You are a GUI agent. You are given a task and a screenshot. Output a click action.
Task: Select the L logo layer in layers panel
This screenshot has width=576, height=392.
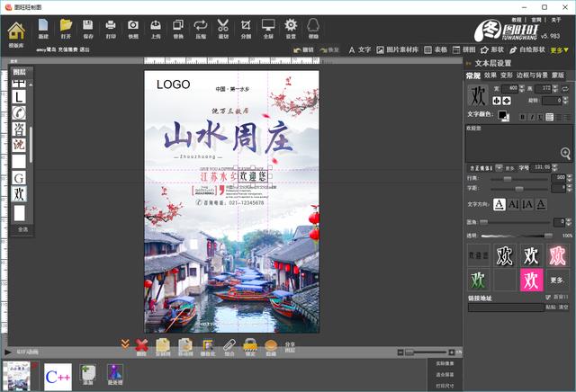pyautogui.click(x=19, y=97)
